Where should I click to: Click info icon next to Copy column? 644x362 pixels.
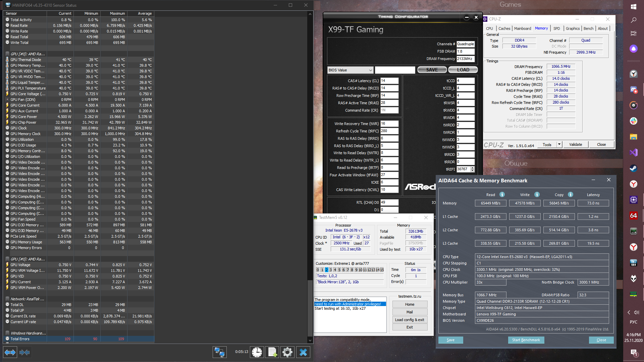(x=571, y=194)
